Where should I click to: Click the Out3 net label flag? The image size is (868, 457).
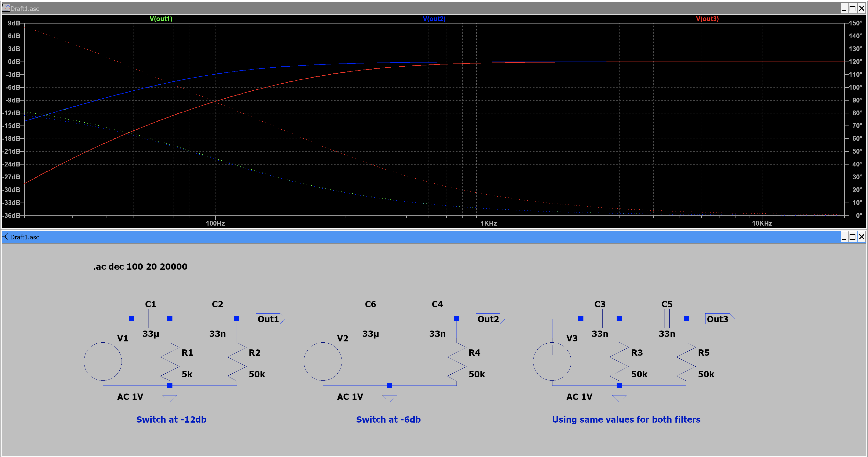pyautogui.click(x=720, y=319)
